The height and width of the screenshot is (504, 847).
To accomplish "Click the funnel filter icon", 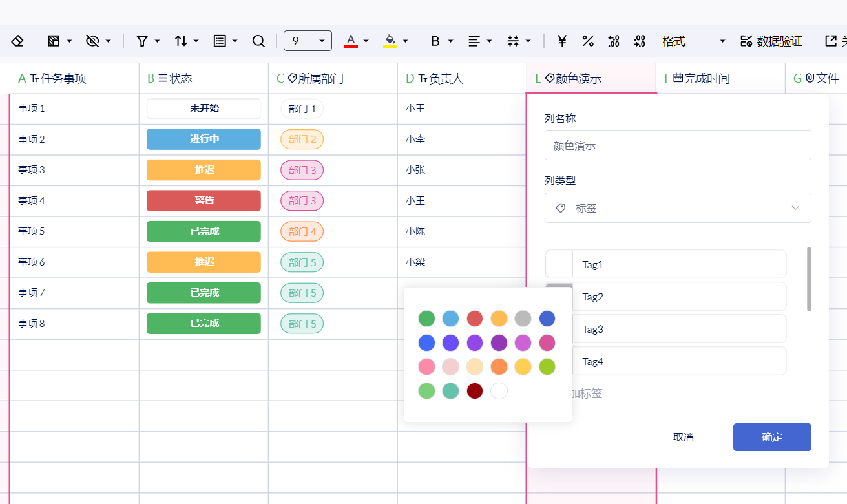I will click(x=142, y=41).
